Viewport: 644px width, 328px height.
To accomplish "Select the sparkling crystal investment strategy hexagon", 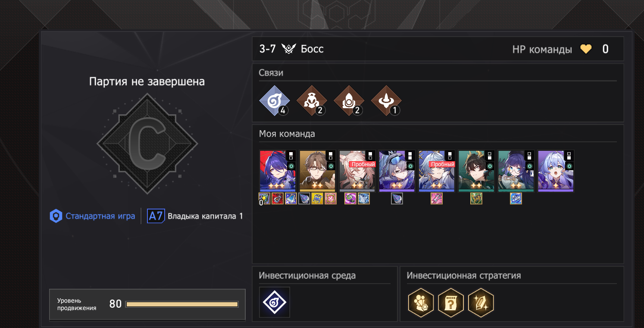I will pyautogui.click(x=481, y=303).
